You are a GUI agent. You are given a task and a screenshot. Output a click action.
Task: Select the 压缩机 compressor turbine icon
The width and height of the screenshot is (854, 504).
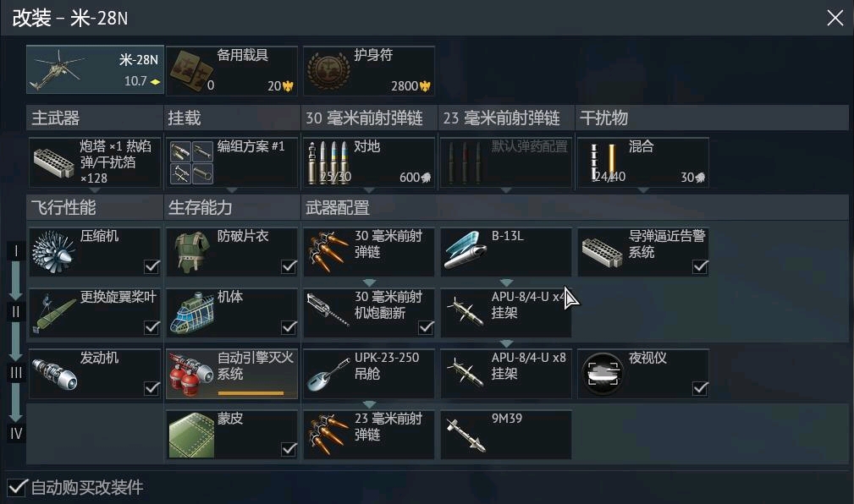coord(53,252)
